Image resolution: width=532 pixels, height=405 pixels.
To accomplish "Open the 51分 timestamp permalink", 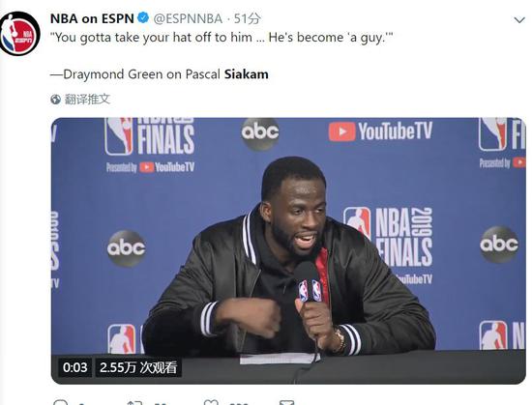I will pos(248,18).
